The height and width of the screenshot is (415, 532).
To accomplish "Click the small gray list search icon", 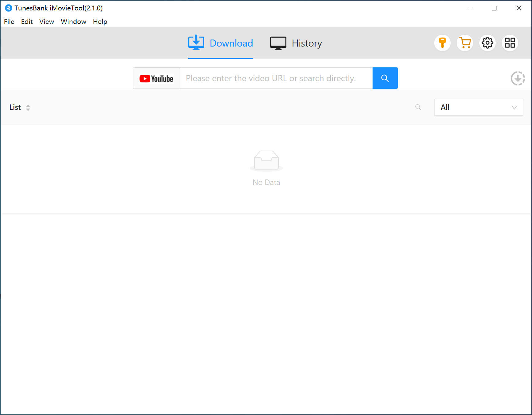I will tap(418, 107).
